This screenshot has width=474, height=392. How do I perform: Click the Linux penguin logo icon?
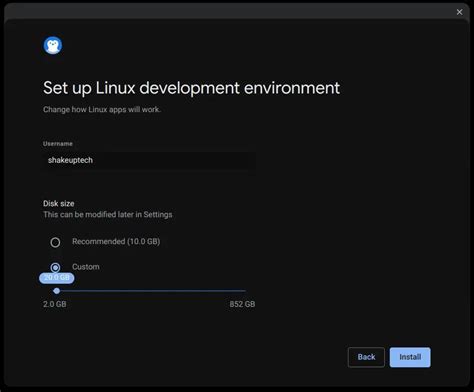coord(53,45)
